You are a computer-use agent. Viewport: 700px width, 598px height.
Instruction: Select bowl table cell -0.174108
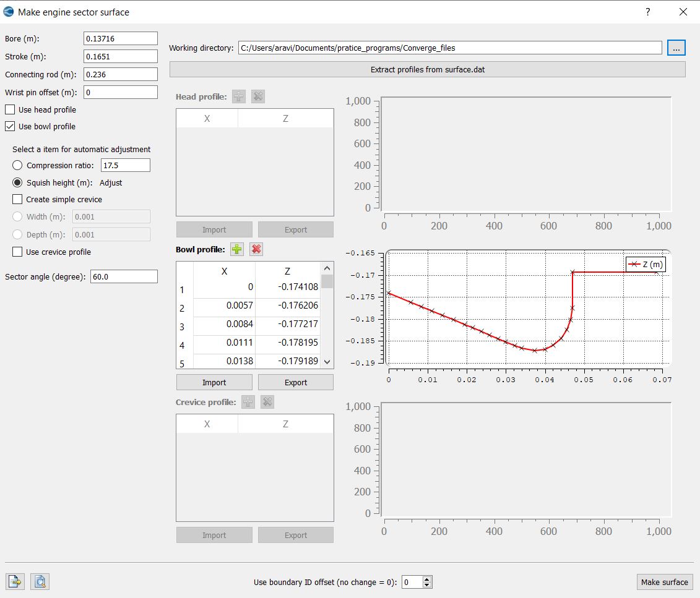(288, 287)
